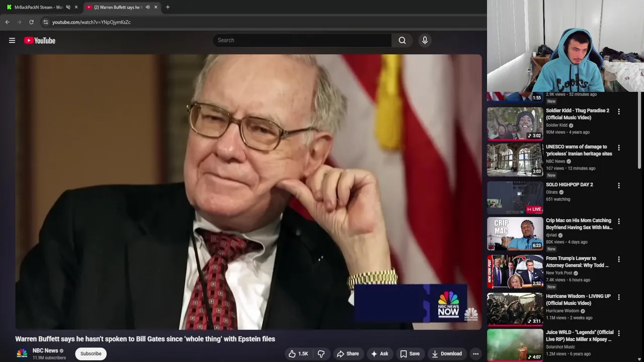Open Crip Mac video thumbnail
This screenshot has height=362, width=644.
tap(515, 234)
